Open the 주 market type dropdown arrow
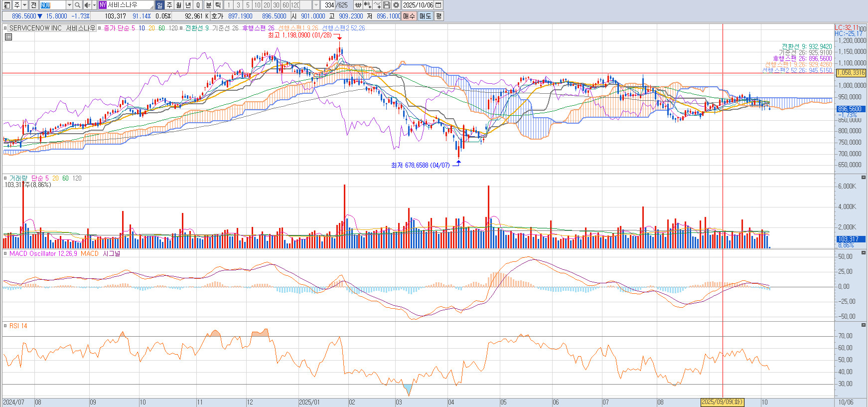868x407 pixels. (x=24, y=5)
